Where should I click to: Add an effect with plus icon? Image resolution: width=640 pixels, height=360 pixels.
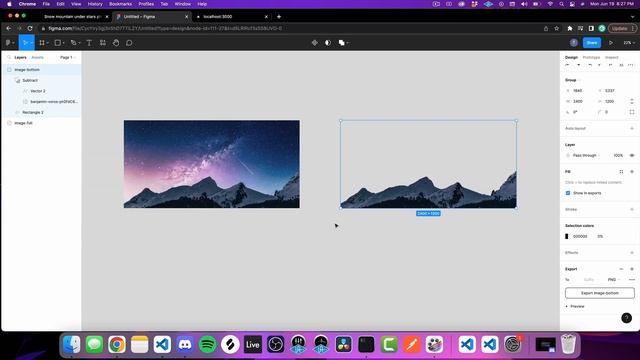(x=632, y=252)
